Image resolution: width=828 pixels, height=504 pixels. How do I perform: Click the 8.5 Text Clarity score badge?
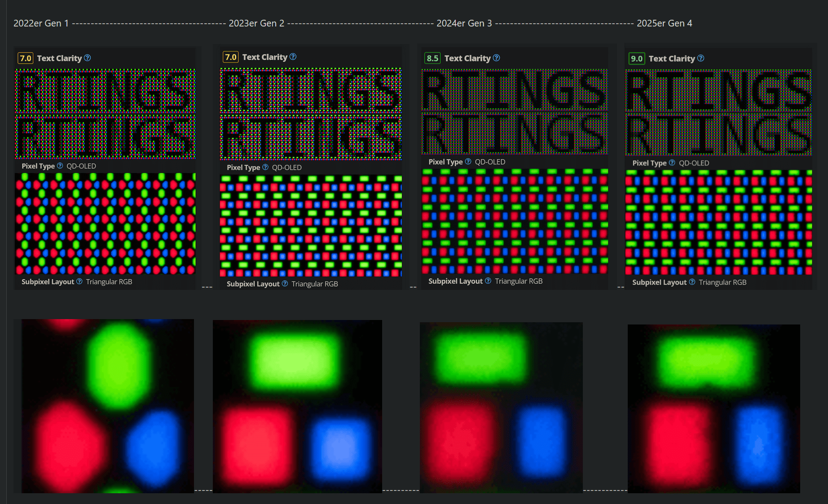[x=432, y=58]
